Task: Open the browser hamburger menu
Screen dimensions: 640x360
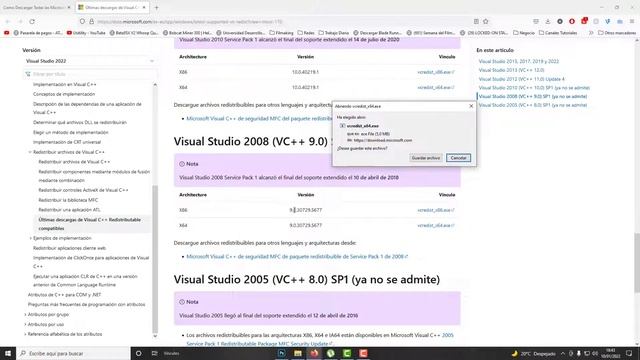Action: pyautogui.click(x=632, y=22)
